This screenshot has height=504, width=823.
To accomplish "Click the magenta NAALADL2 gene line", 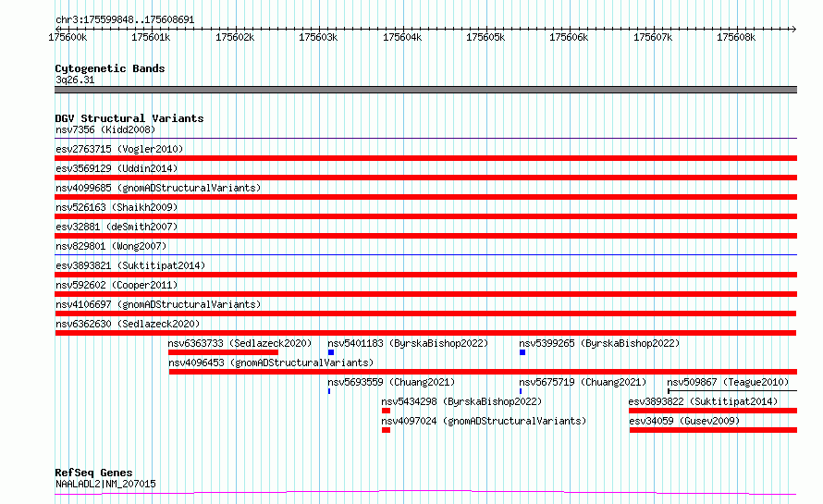I will (425, 492).
